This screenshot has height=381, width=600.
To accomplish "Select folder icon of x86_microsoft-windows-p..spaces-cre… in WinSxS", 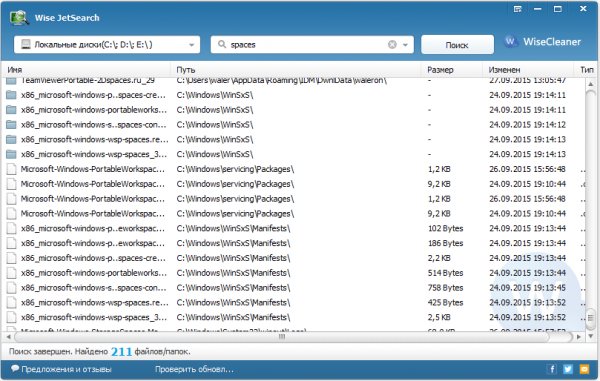I will click(x=11, y=95).
